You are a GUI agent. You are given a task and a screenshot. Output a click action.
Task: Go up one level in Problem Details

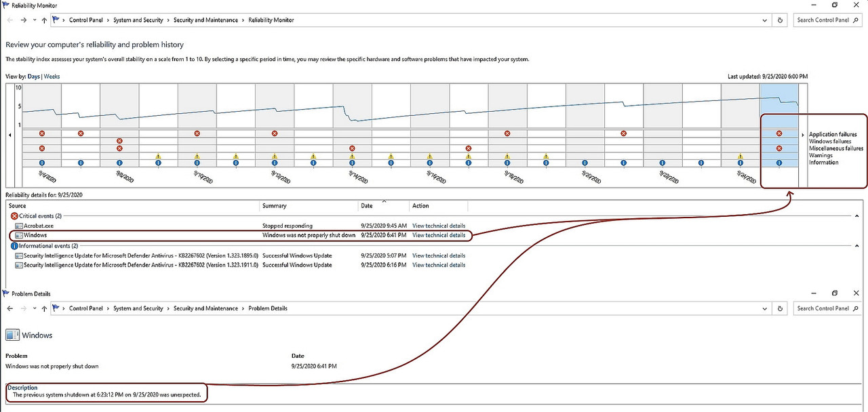(x=44, y=308)
